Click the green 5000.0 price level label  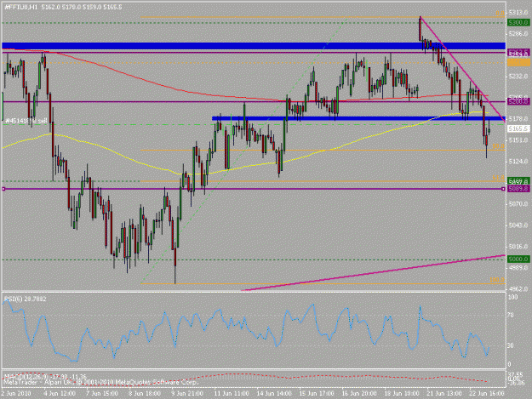(x=518, y=259)
